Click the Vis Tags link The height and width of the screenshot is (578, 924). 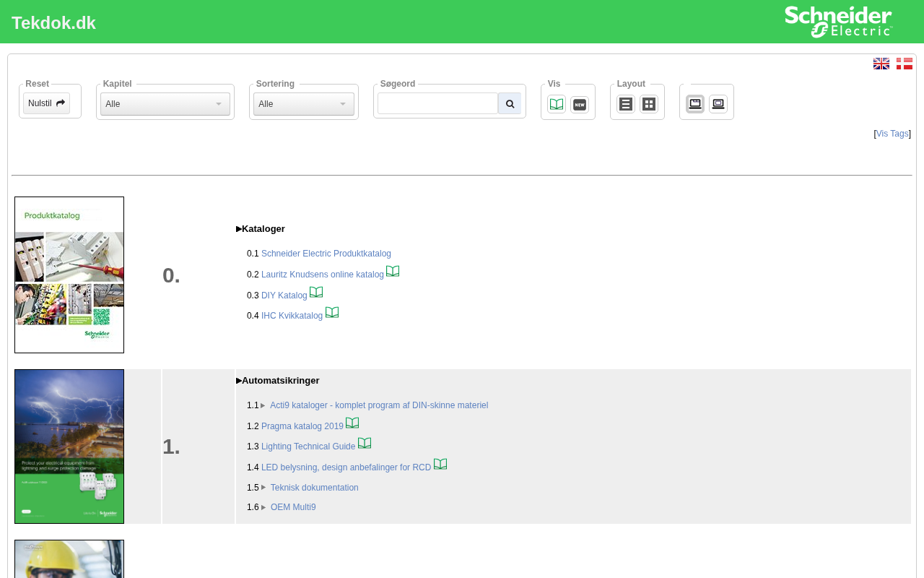tap(892, 134)
